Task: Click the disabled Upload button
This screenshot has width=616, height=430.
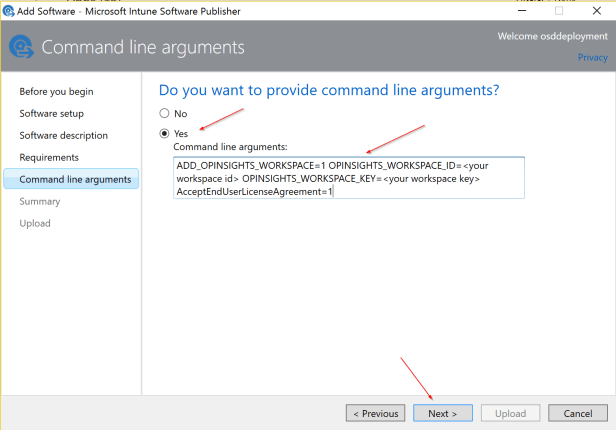Action: tap(510, 413)
